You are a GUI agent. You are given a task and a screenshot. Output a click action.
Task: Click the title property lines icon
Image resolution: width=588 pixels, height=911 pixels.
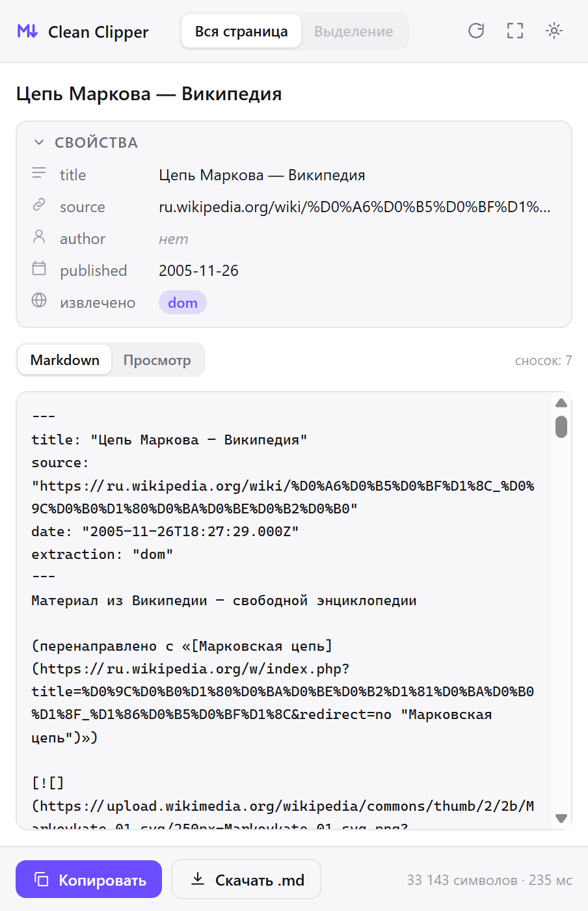(x=39, y=173)
